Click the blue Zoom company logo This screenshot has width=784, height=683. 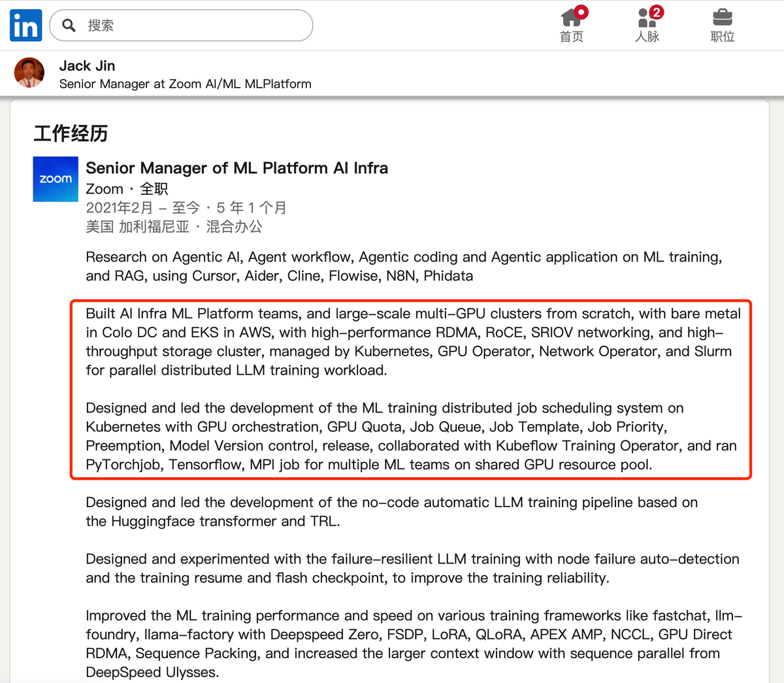coord(56,179)
